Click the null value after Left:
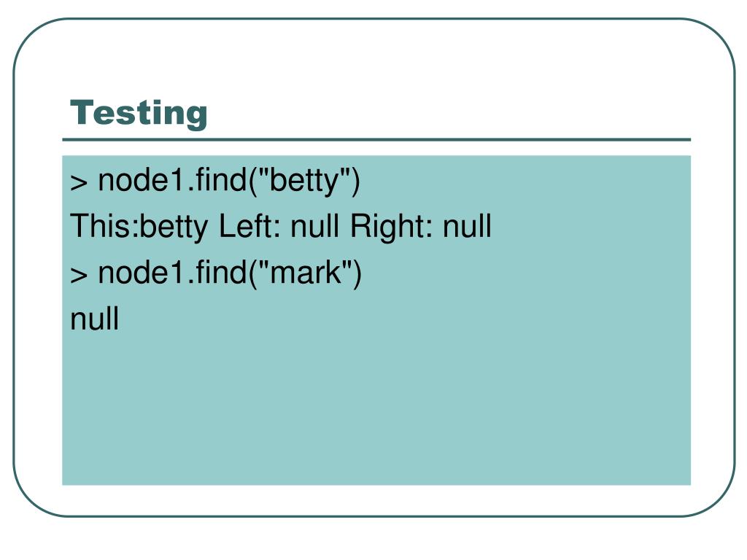Screen dimensions: 747x560 pos(315,226)
